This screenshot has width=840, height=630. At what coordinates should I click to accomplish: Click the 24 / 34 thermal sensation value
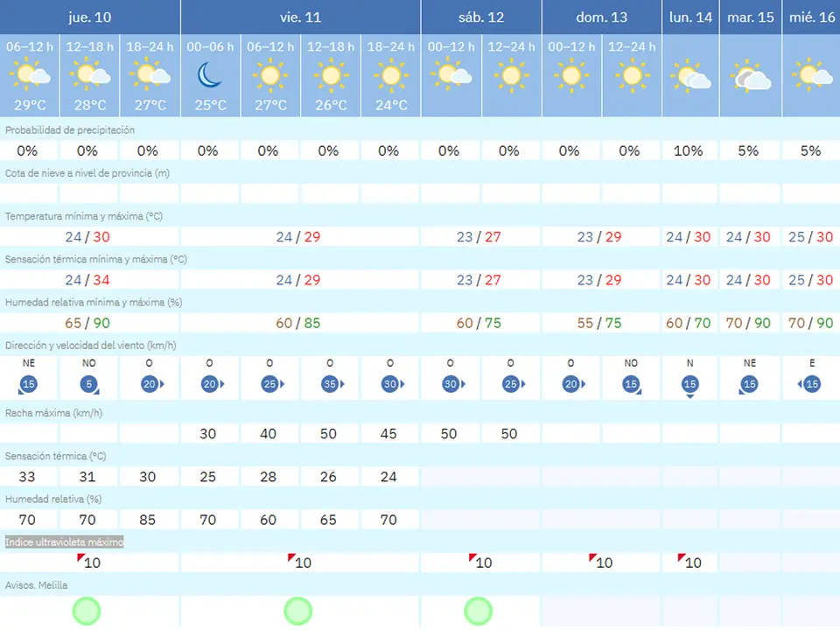click(x=87, y=280)
